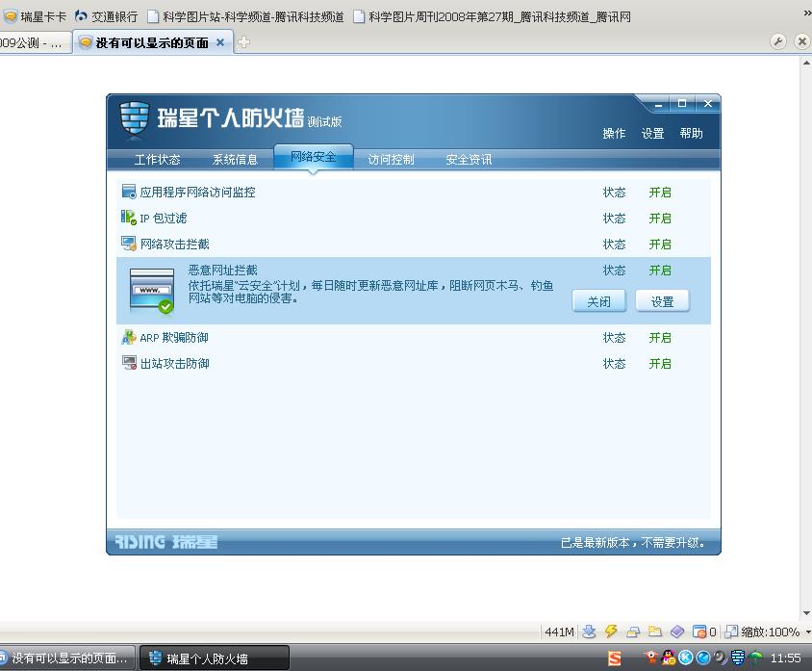Viewport: 812px width, 671px height.
Task: Click the scrollbar up arrow
Action: click(x=806, y=63)
